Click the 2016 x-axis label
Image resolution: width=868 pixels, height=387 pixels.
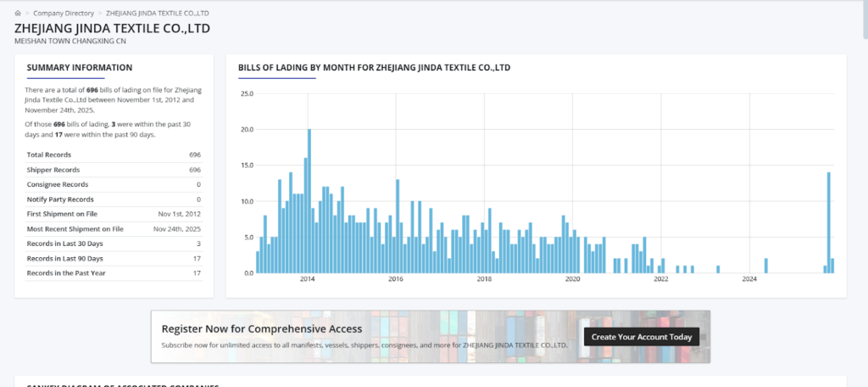coord(395,279)
